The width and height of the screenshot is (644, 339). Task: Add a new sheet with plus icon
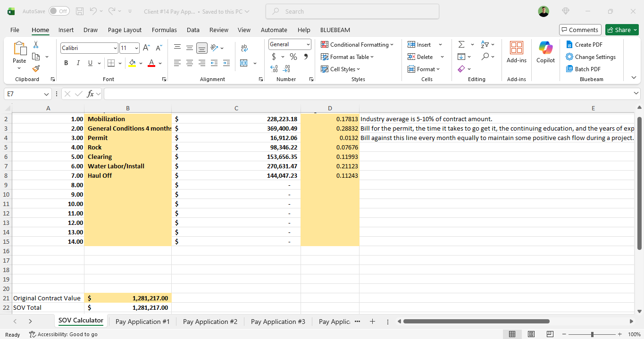pos(372,322)
